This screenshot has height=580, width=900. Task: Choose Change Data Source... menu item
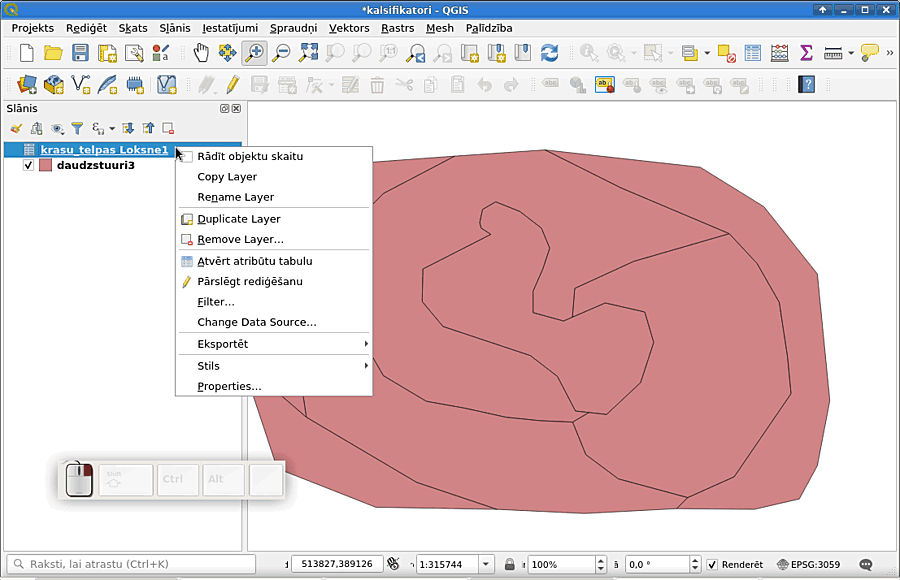pyautogui.click(x=274, y=322)
